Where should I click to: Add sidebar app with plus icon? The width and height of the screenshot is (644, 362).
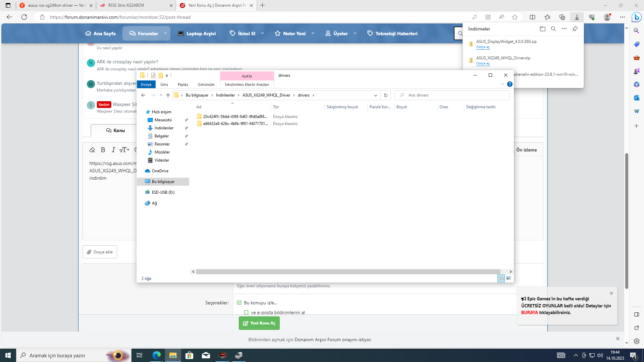(x=636, y=126)
